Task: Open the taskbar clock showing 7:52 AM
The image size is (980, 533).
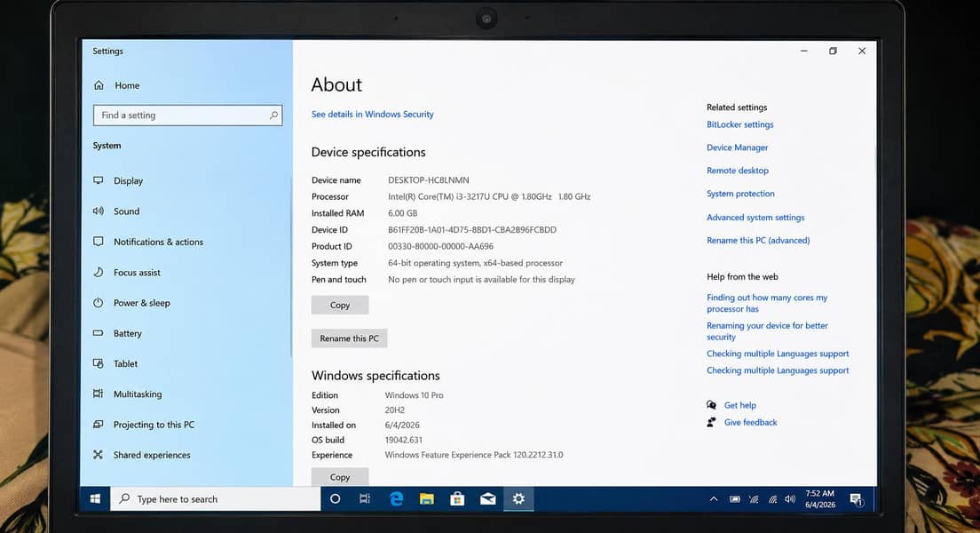Action: click(x=820, y=499)
